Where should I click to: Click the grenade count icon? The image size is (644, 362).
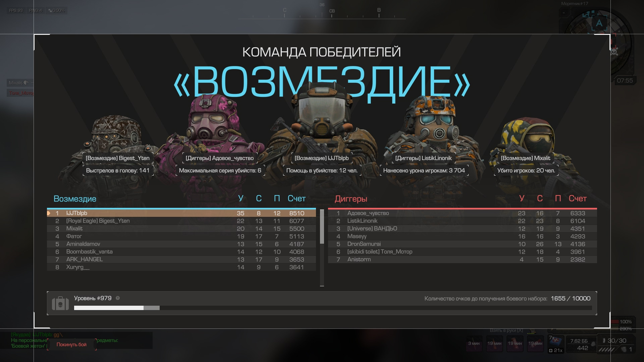624,349
